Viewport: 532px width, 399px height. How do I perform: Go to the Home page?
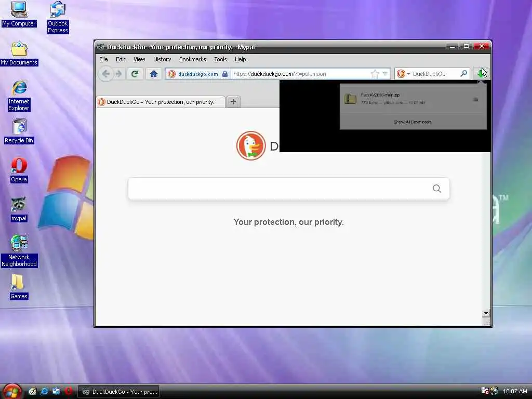tap(154, 74)
